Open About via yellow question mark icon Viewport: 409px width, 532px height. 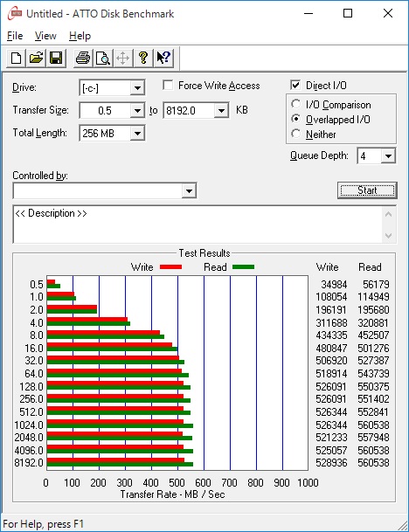(143, 58)
